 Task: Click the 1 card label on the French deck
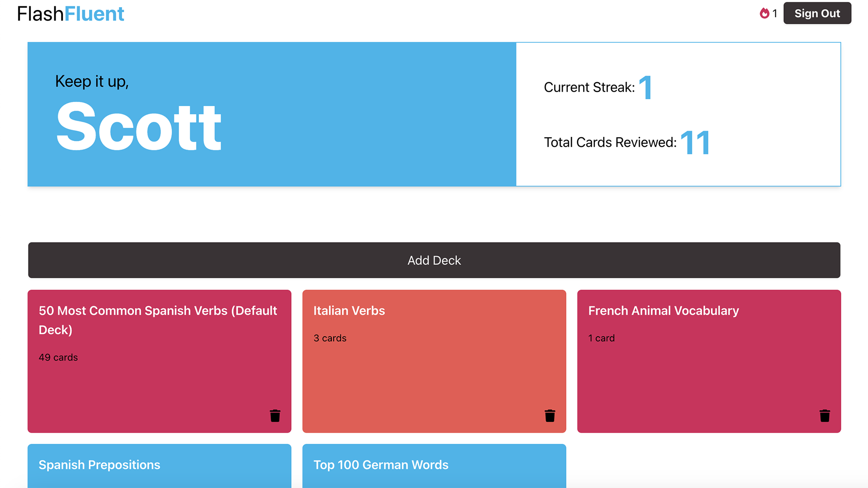pyautogui.click(x=601, y=338)
